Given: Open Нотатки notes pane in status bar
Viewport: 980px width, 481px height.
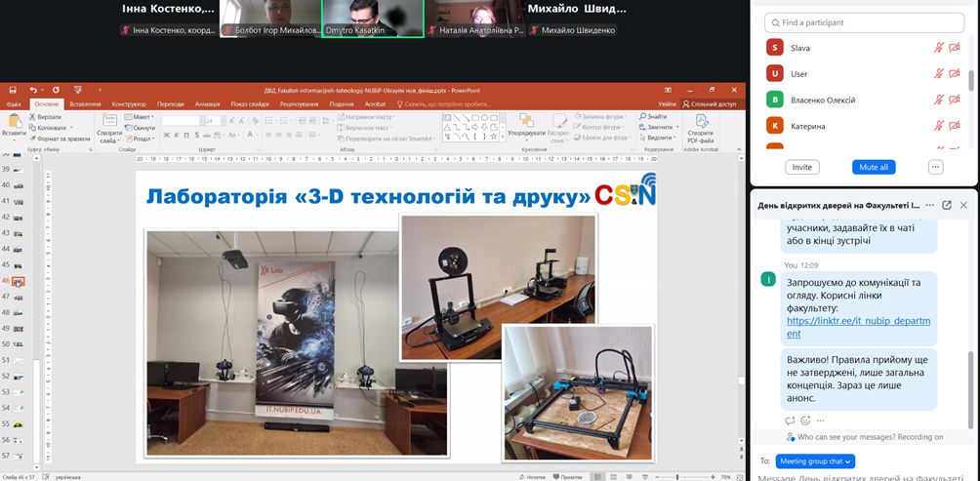Looking at the screenshot, I should click(x=531, y=477).
